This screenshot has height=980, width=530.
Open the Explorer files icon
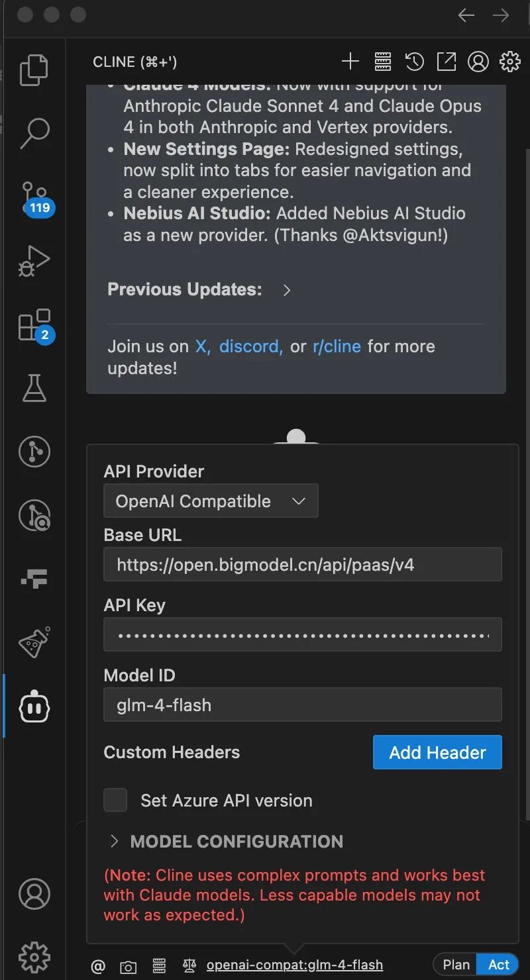[x=34, y=70]
